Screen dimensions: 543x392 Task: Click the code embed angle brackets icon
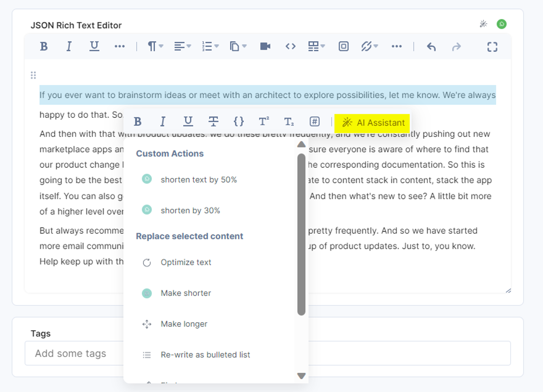[x=290, y=46]
